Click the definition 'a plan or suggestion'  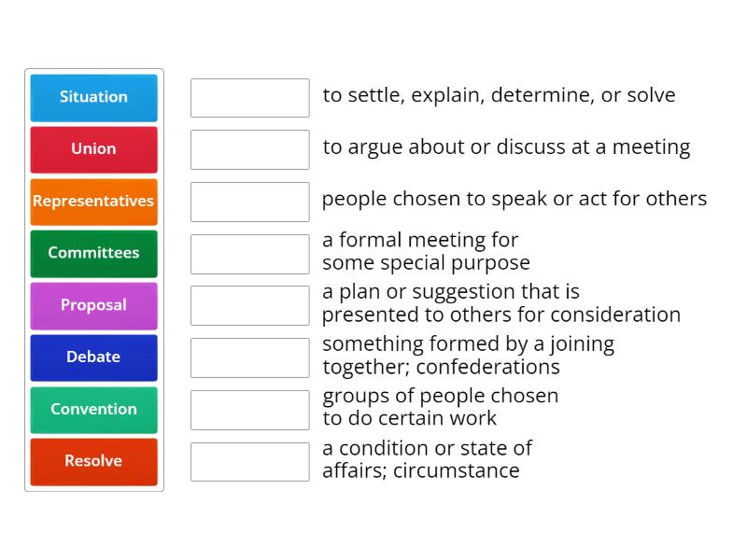(500, 303)
